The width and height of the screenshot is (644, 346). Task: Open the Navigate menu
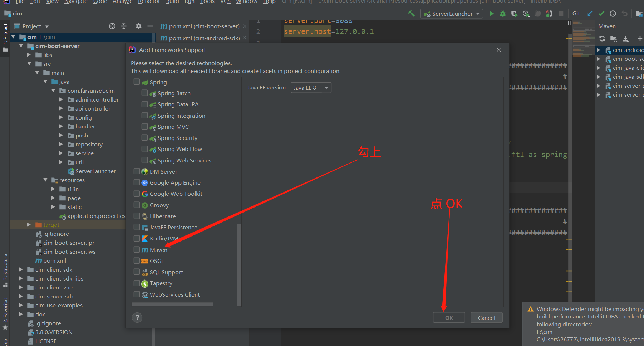pyautogui.click(x=76, y=2)
